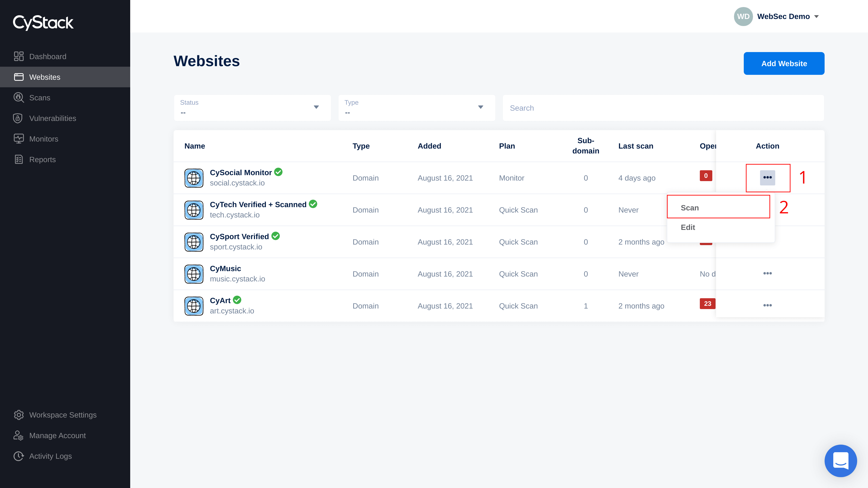Expand the Type filter dropdown
This screenshot has height=488, width=868.
(417, 108)
